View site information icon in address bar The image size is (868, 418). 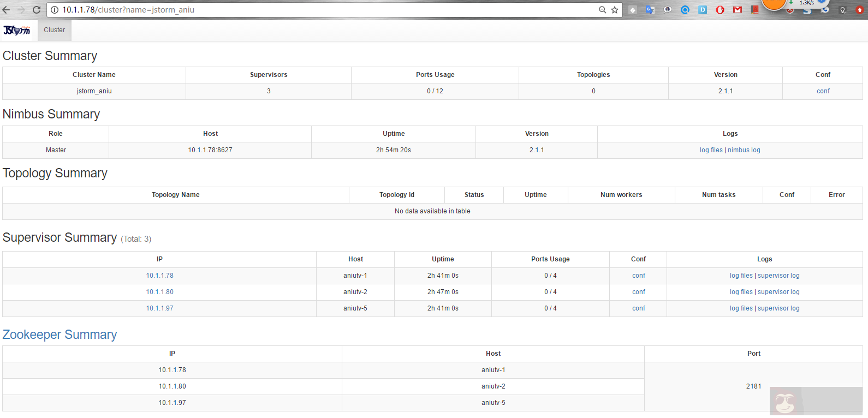(55, 10)
